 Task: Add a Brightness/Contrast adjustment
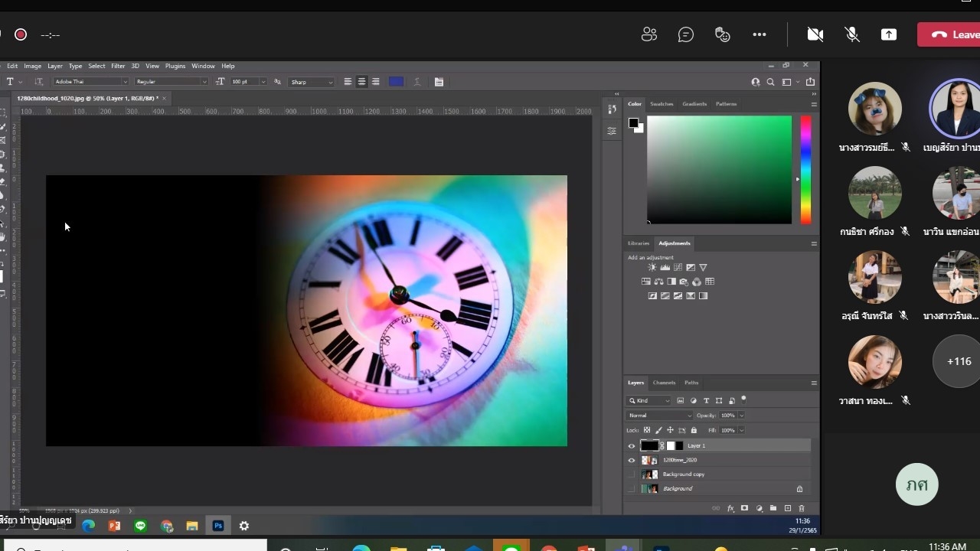652,267
